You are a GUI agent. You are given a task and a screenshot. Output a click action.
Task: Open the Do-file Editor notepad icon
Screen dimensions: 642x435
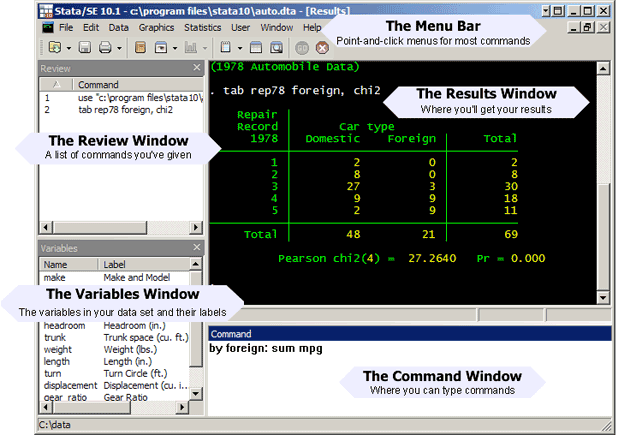pos(225,48)
